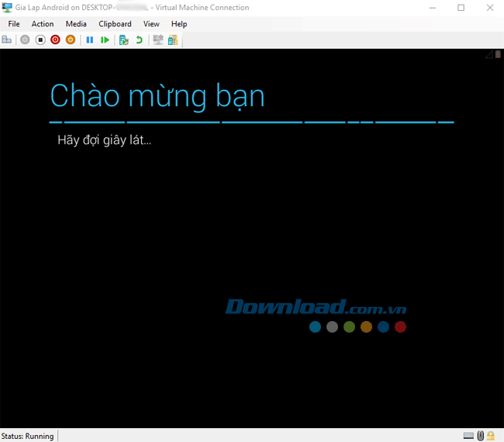
Task: Open the Media menu
Action: point(76,24)
